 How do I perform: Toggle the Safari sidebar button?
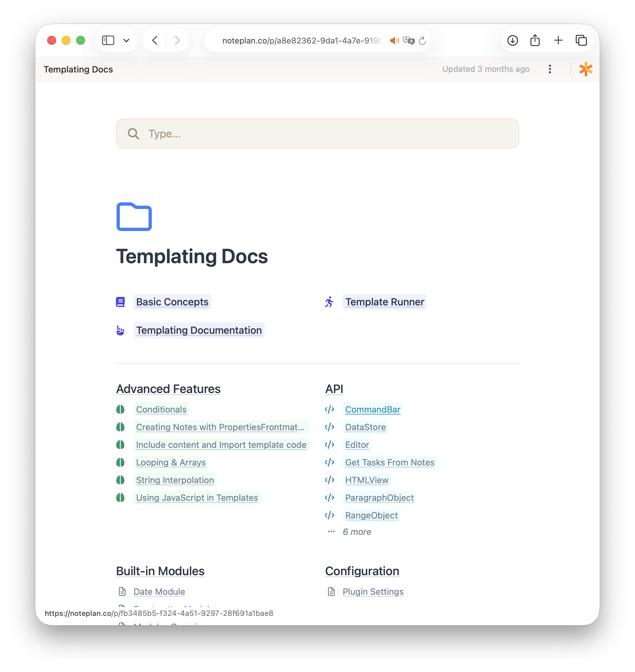[108, 40]
